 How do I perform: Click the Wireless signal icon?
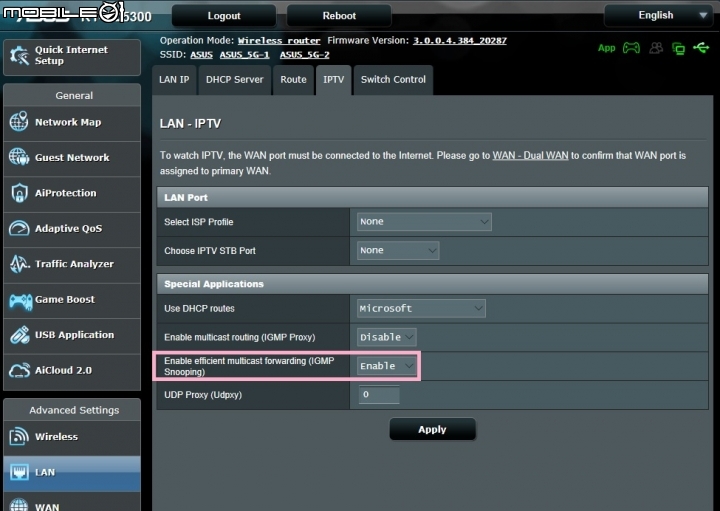click(19, 436)
